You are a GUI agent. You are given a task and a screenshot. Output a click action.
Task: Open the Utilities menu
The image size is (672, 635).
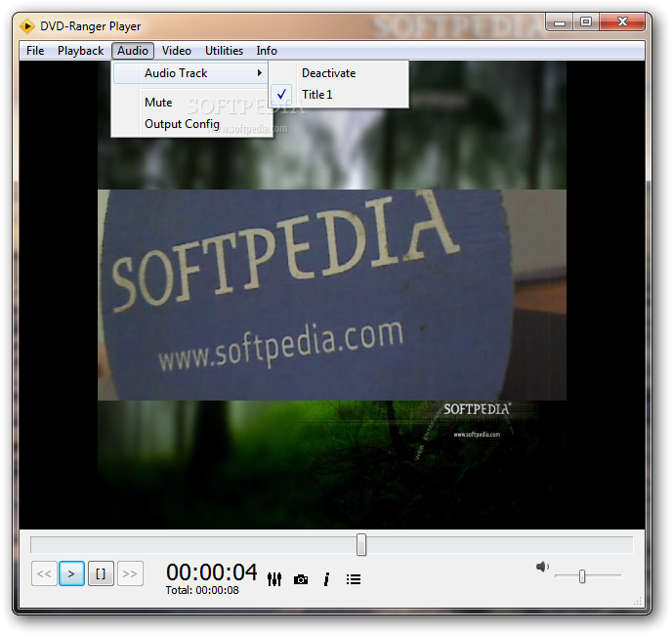click(224, 51)
